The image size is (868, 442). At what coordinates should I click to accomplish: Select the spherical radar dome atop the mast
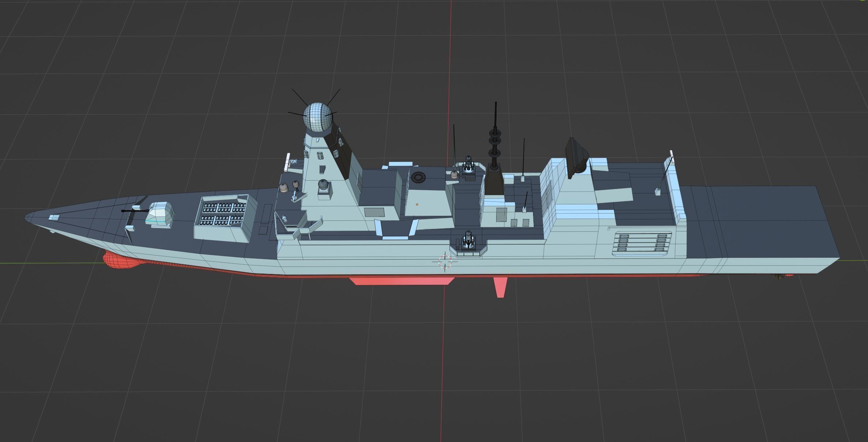point(317,117)
